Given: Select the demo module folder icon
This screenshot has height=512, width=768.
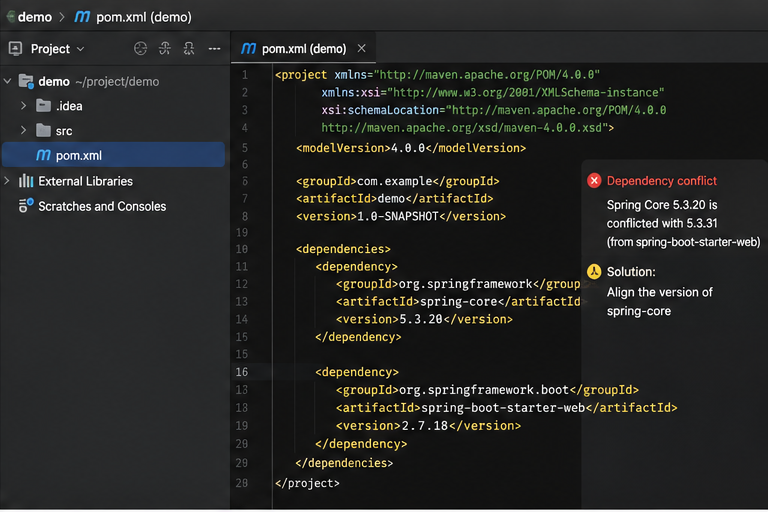Looking at the screenshot, I should 26,81.
